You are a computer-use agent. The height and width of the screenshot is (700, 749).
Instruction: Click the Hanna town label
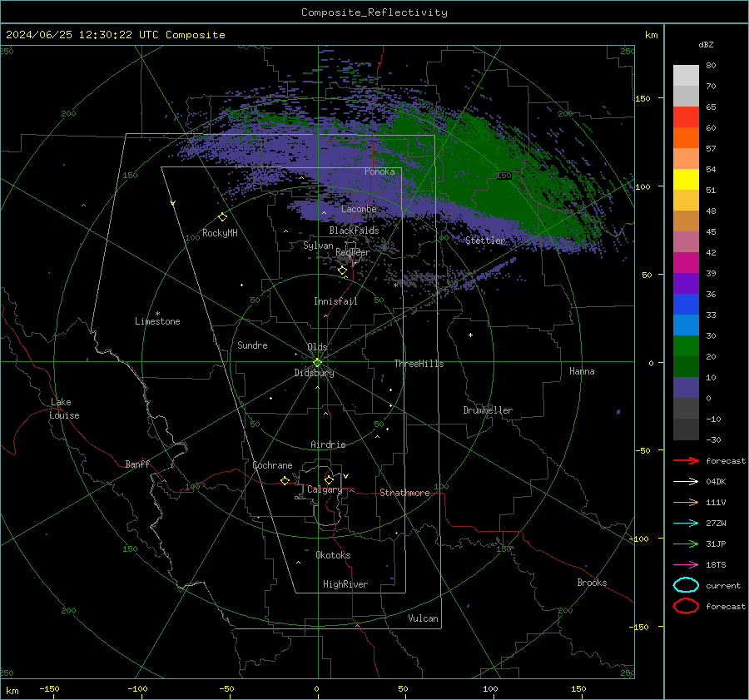[x=582, y=371]
